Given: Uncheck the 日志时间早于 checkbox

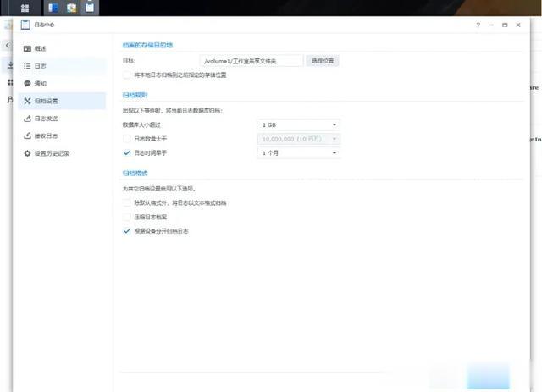Looking at the screenshot, I should coord(127,152).
